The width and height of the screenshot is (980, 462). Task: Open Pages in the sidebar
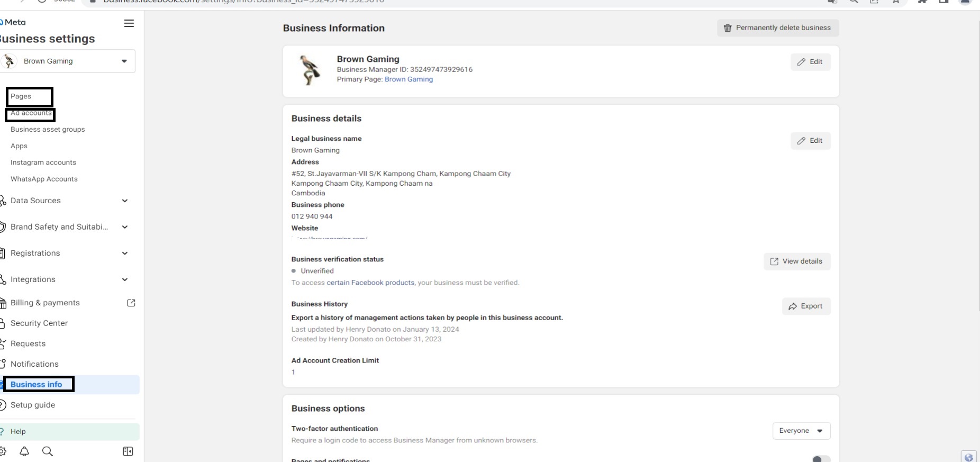21,96
